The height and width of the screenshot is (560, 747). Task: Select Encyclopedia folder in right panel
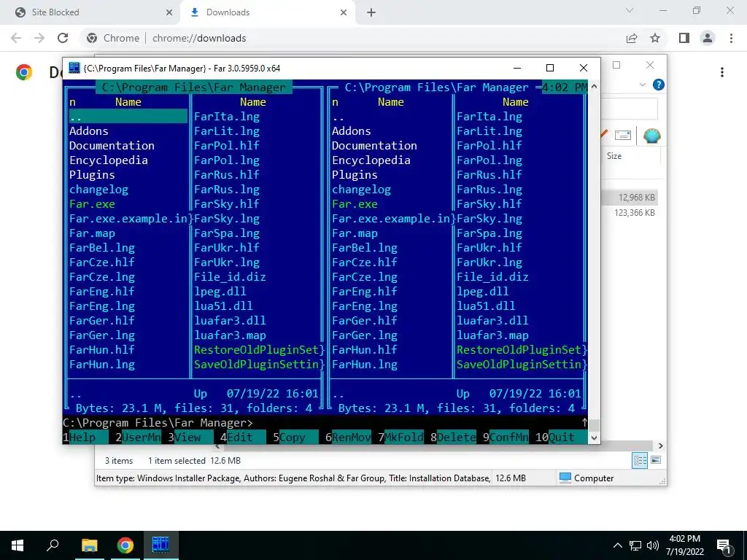(x=371, y=160)
